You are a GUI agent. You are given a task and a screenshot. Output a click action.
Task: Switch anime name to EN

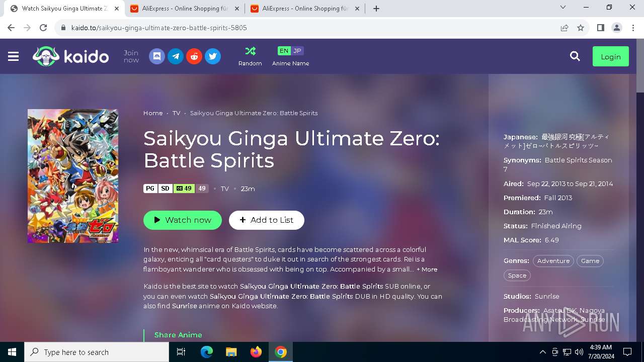click(x=284, y=51)
